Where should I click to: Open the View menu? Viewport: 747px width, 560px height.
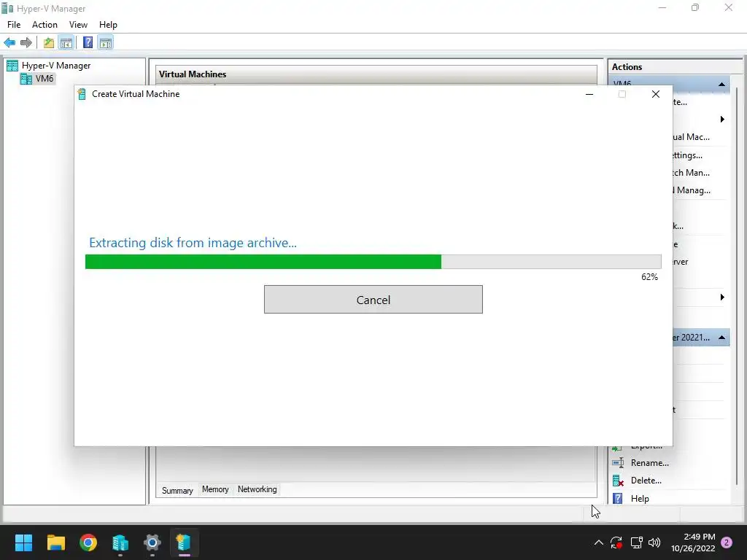point(78,25)
